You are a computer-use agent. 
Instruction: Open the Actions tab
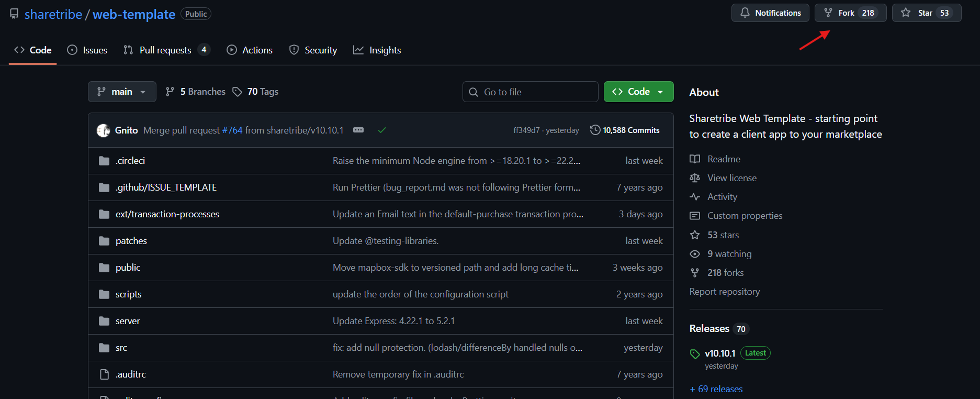point(250,50)
